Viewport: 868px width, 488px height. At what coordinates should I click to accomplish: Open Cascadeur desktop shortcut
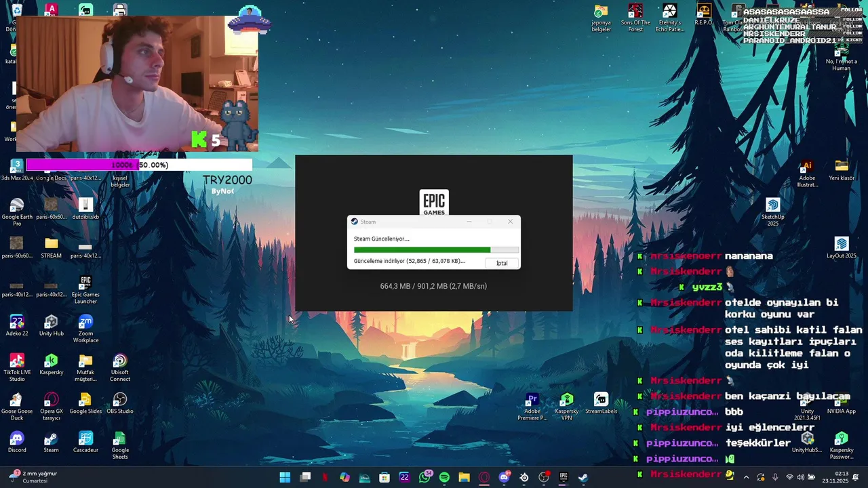point(85,442)
